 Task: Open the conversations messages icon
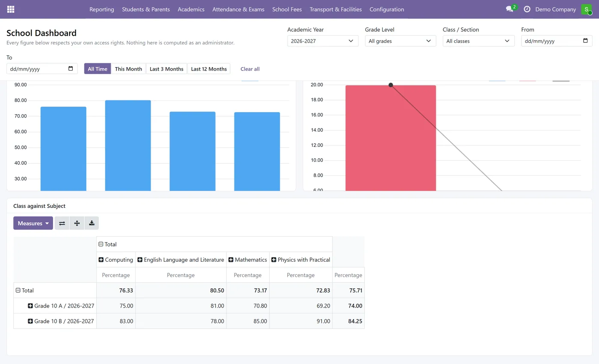[510, 9]
